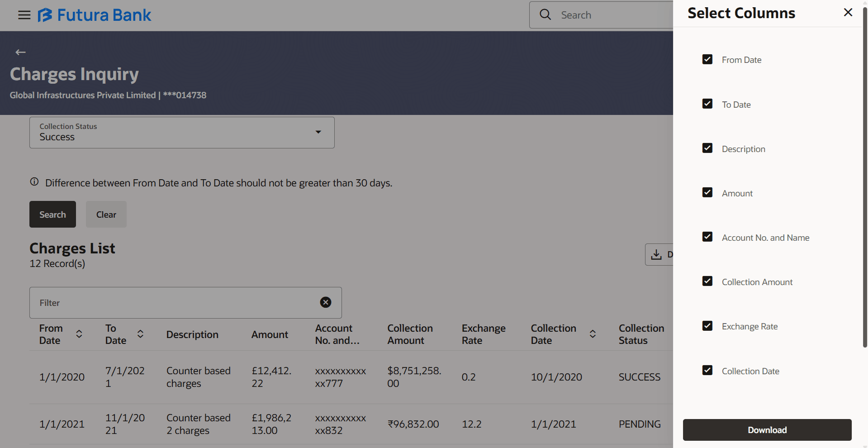
Task: Uncheck the From Date column checkbox
Action: [707, 59]
